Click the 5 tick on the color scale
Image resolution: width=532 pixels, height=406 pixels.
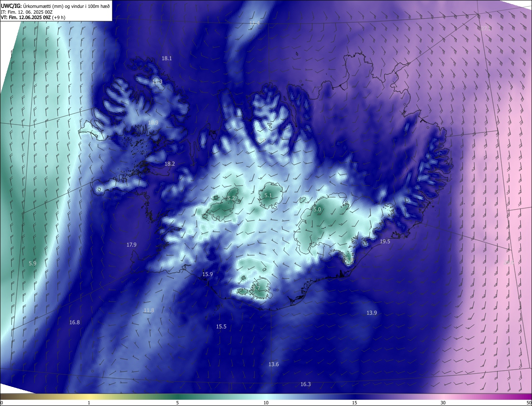(x=177, y=403)
